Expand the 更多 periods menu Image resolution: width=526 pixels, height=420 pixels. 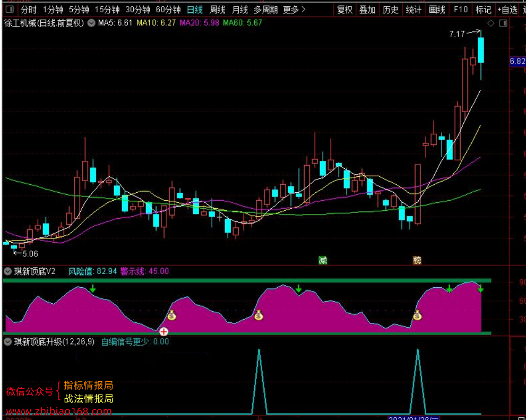(x=294, y=10)
